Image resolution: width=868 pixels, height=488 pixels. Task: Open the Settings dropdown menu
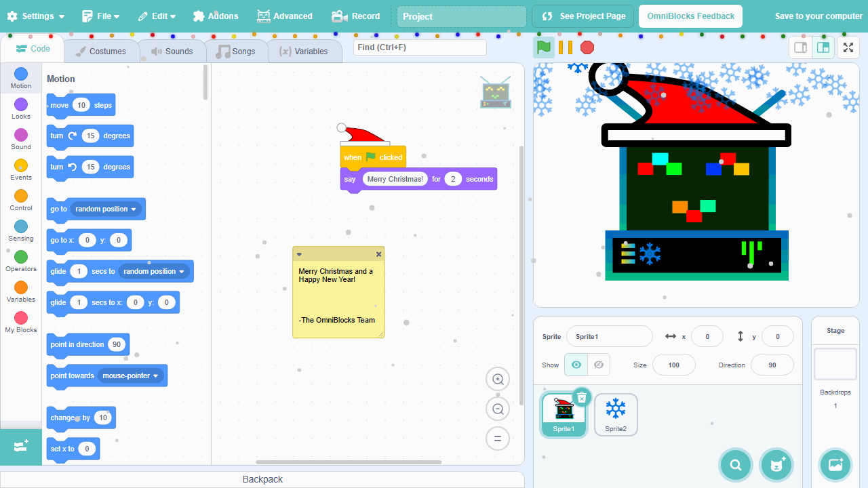point(36,16)
